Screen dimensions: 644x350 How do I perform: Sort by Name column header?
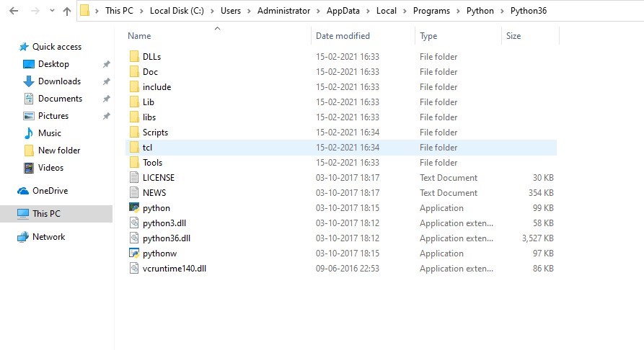(138, 36)
